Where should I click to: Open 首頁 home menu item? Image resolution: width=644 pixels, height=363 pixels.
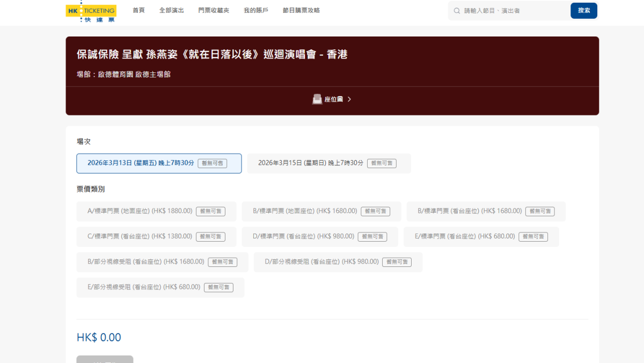point(138,10)
